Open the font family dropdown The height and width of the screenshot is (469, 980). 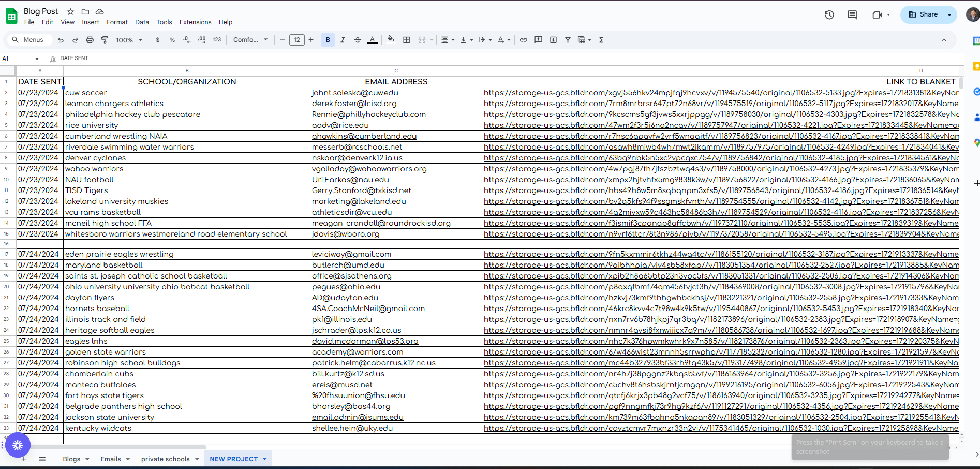point(250,39)
